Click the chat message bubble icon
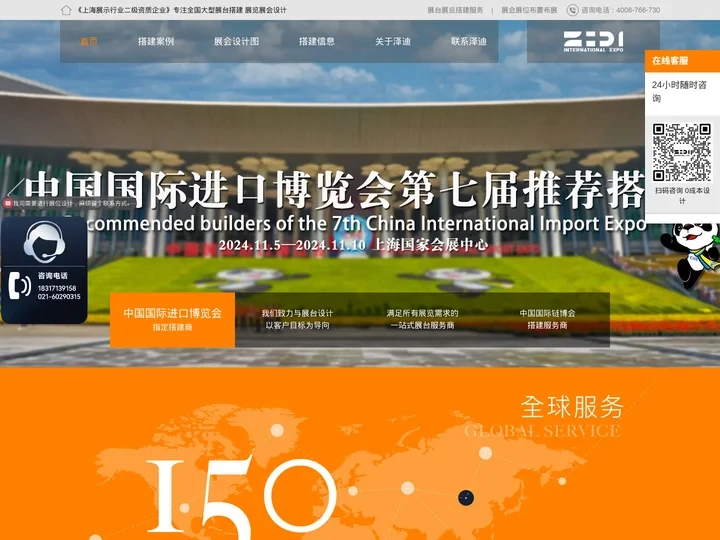This screenshot has width=720, height=540. point(8,203)
